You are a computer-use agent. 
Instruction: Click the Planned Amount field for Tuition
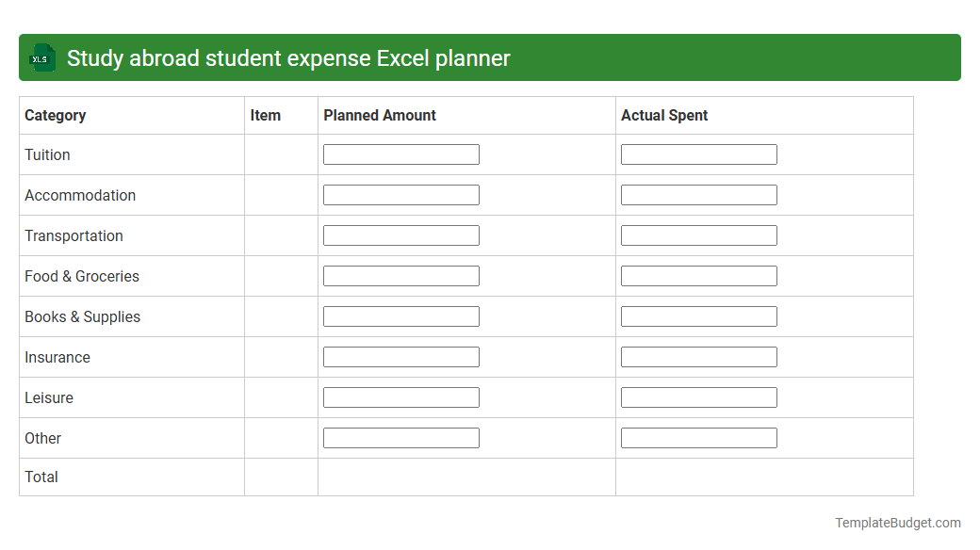(400, 154)
